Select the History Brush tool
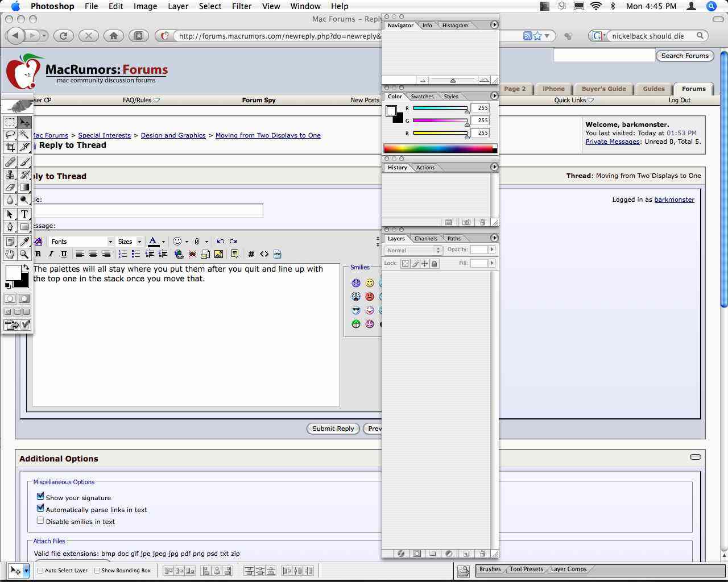 pos(24,174)
